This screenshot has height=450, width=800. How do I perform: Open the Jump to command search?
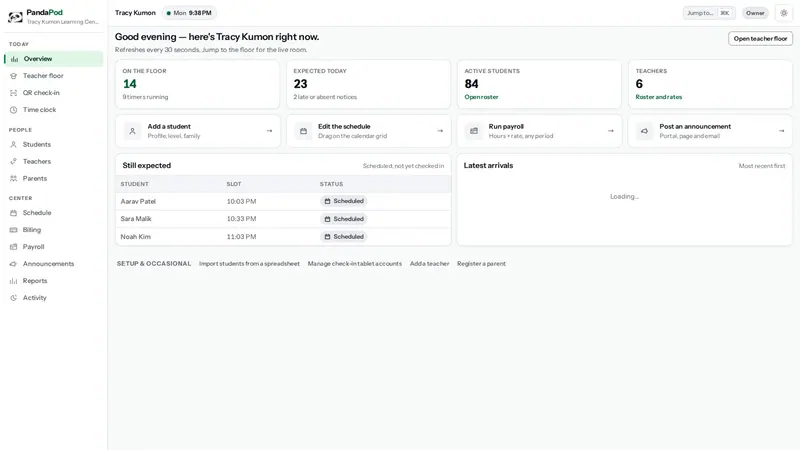click(x=709, y=13)
